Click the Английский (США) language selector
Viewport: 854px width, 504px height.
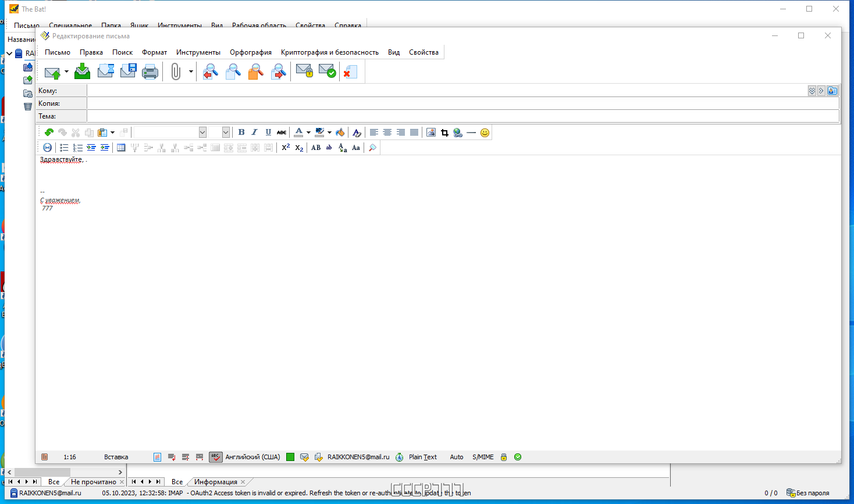[x=252, y=457]
